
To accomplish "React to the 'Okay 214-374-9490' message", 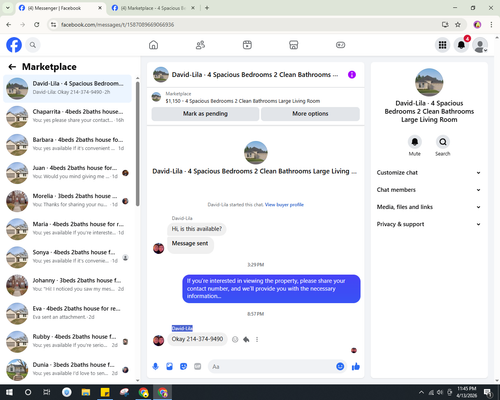I will coord(235,339).
